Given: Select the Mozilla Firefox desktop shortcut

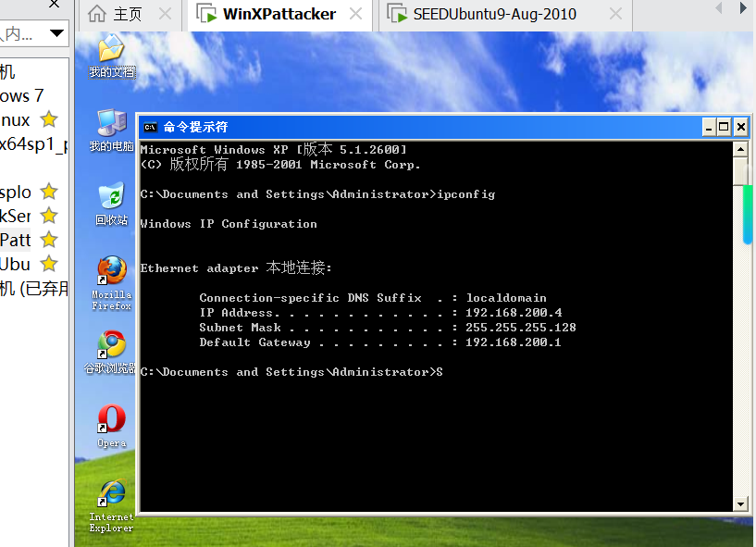Looking at the screenshot, I should click(x=111, y=283).
